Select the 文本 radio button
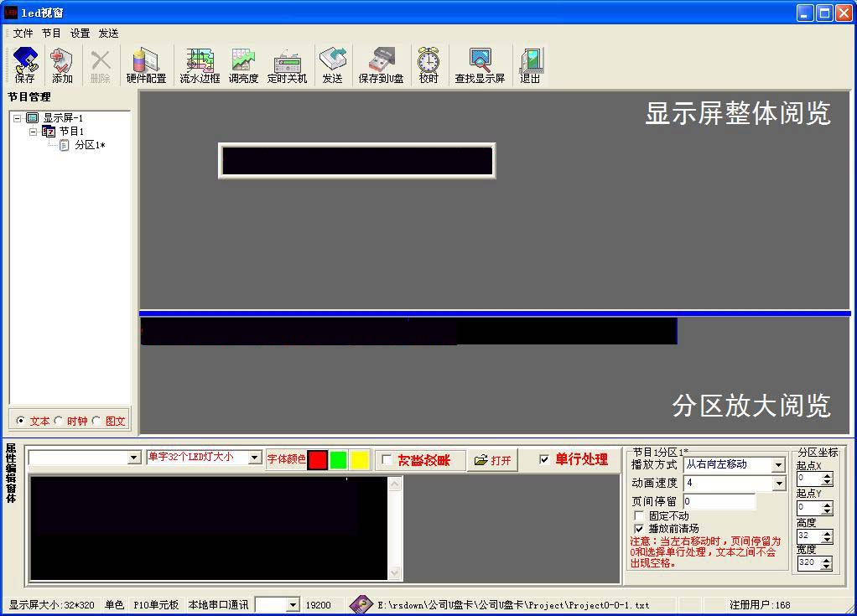Viewport: 857px width, 616px height. coord(21,421)
